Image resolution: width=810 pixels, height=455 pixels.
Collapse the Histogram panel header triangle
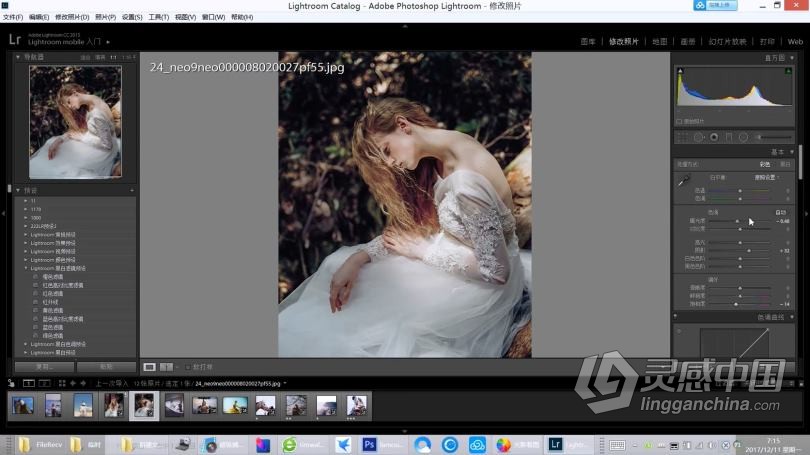pos(792,58)
